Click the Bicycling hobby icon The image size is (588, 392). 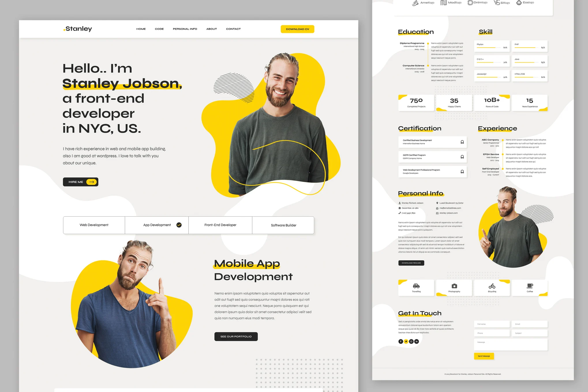[x=491, y=287]
